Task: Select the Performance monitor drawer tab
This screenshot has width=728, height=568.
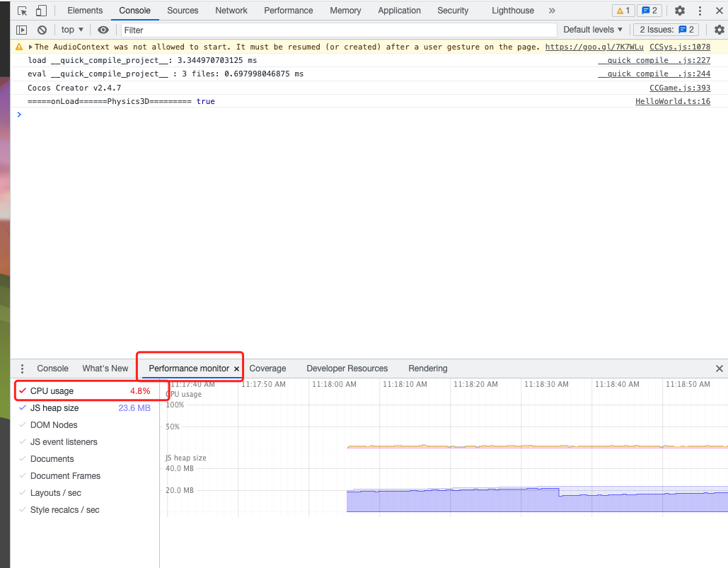Action: pos(188,369)
